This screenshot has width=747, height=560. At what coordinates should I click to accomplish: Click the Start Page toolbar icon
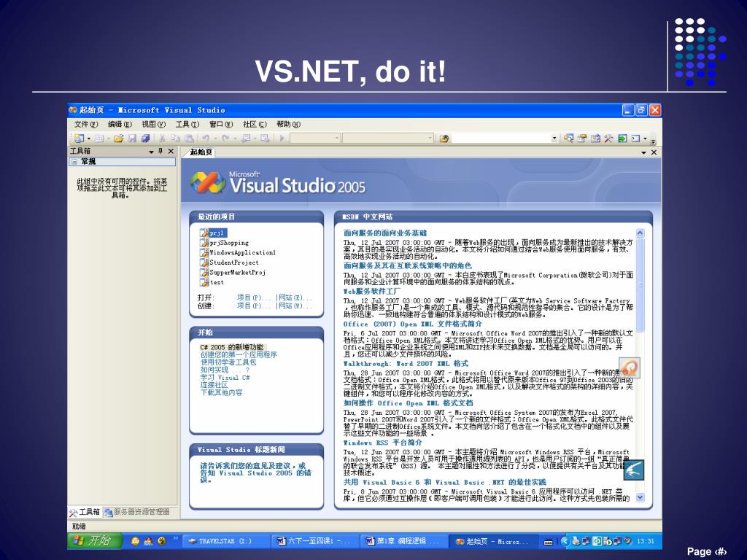tap(622, 138)
